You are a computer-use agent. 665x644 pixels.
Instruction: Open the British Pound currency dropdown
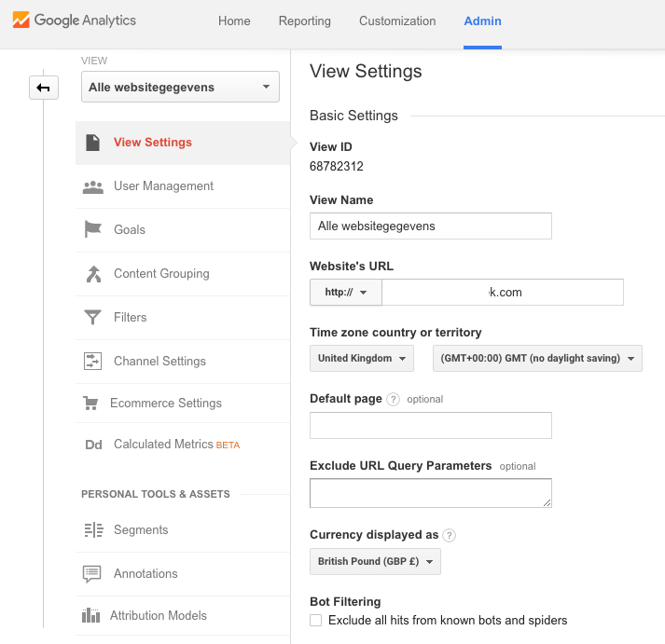click(375, 561)
